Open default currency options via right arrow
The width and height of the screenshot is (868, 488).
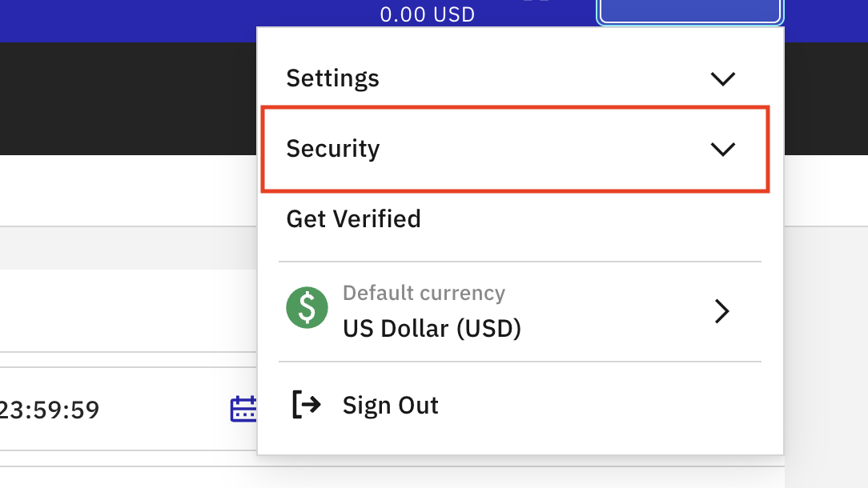click(721, 311)
